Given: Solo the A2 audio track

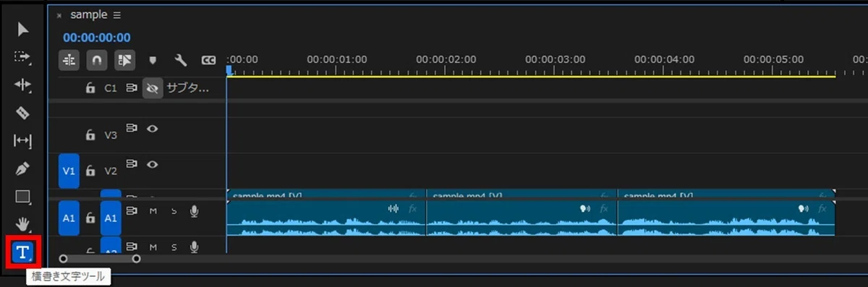Looking at the screenshot, I should (174, 247).
